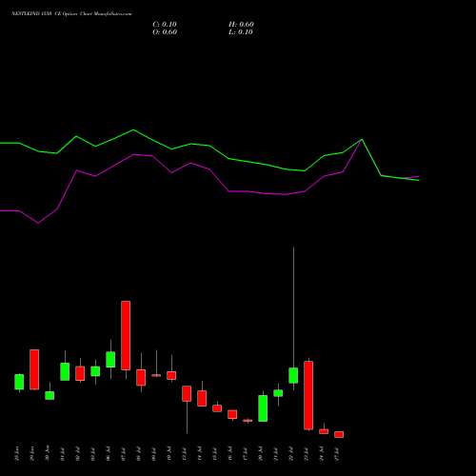Select the first green candle on the chart
Viewport: 476px width, 476px height.
pyautogui.click(x=19, y=382)
